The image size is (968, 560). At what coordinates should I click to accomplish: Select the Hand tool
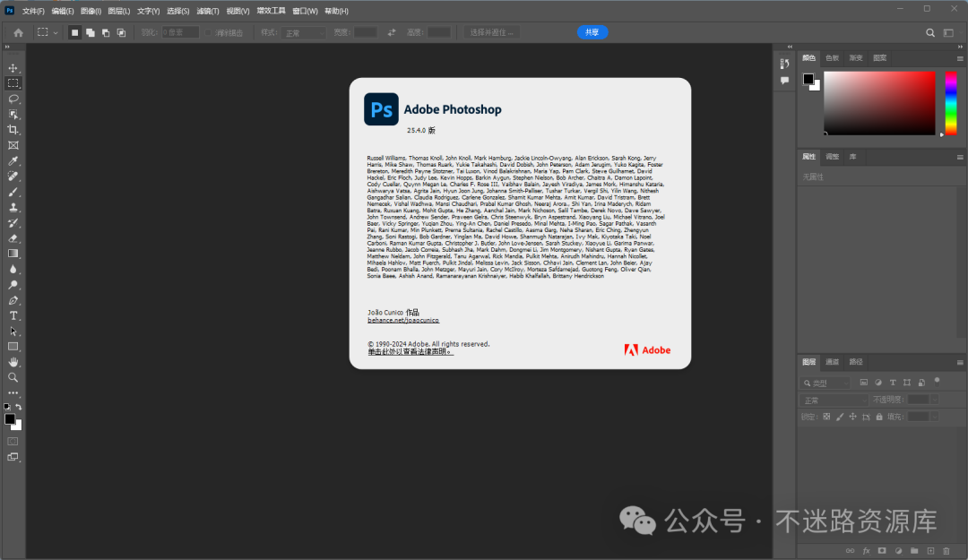[x=13, y=362]
